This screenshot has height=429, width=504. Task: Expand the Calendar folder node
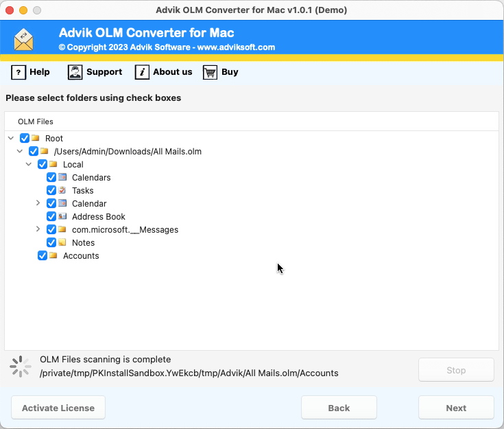coord(38,203)
